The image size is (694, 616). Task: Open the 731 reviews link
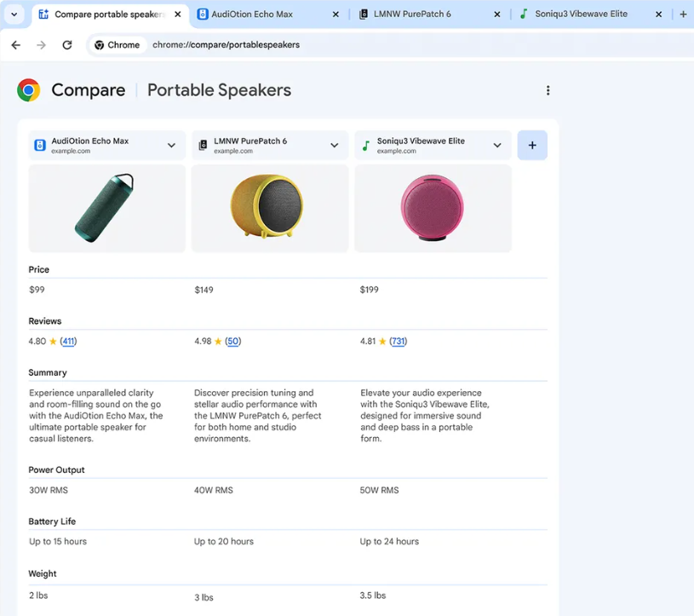point(398,342)
